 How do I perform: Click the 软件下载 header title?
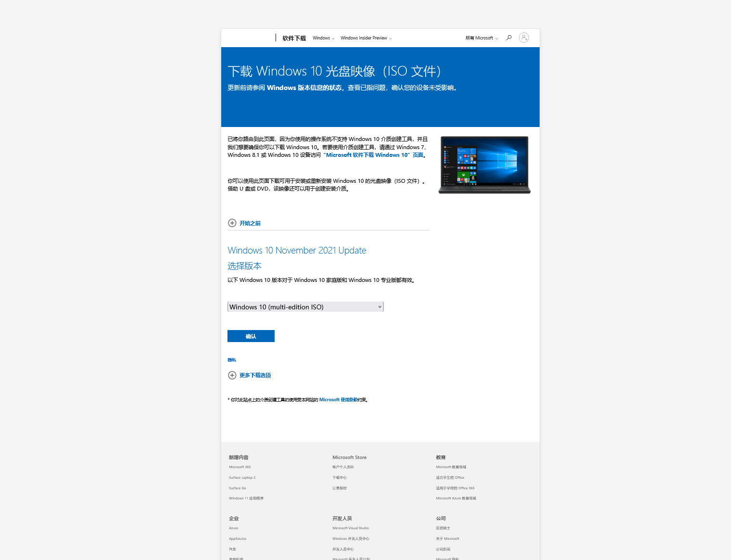[294, 38]
